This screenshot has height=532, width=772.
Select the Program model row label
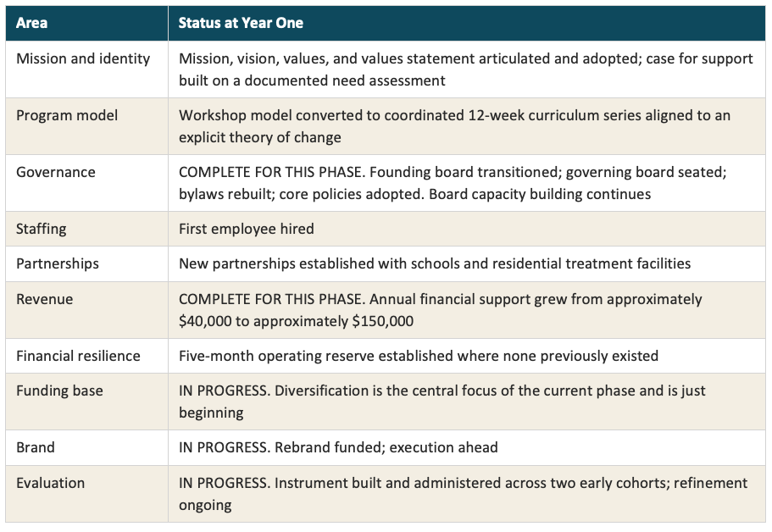(66, 115)
